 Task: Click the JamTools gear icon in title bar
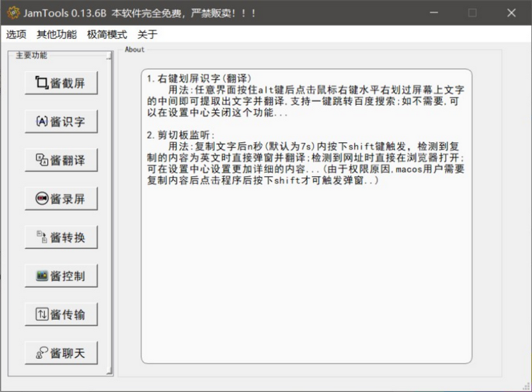(12, 13)
